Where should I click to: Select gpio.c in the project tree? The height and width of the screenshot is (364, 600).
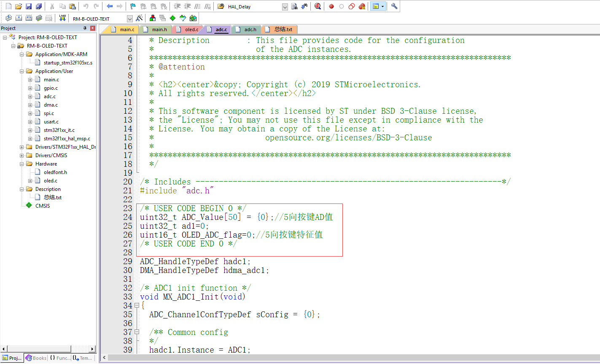pos(51,88)
